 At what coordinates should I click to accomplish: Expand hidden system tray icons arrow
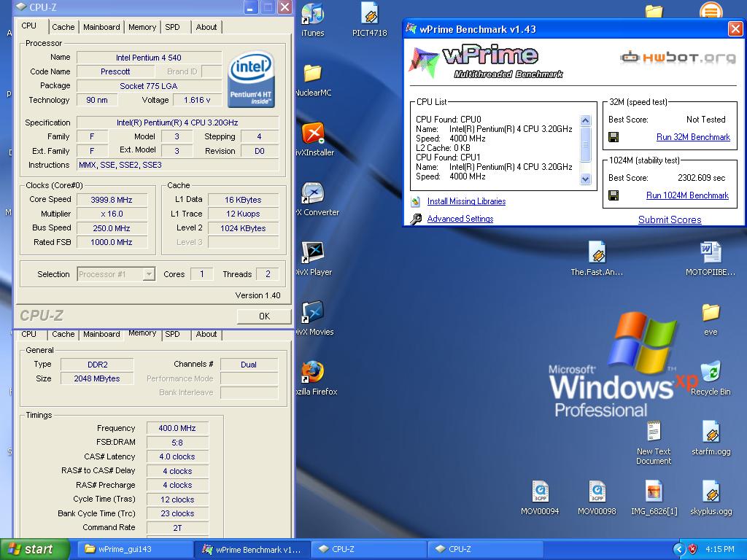point(679,549)
